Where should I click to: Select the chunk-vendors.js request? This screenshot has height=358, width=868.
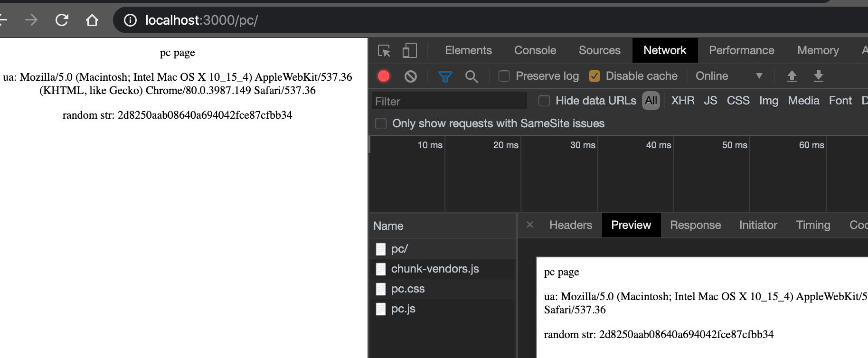(x=434, y=269)
